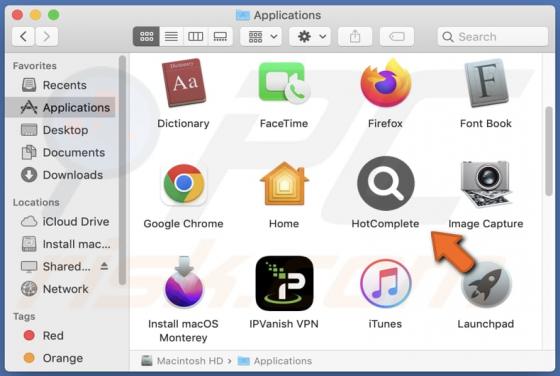Select Applications in the sidebar

61,107
